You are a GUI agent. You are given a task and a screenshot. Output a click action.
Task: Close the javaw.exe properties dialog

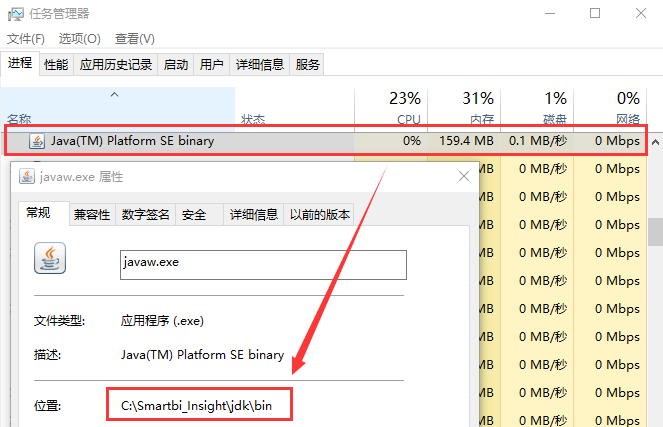464,176
